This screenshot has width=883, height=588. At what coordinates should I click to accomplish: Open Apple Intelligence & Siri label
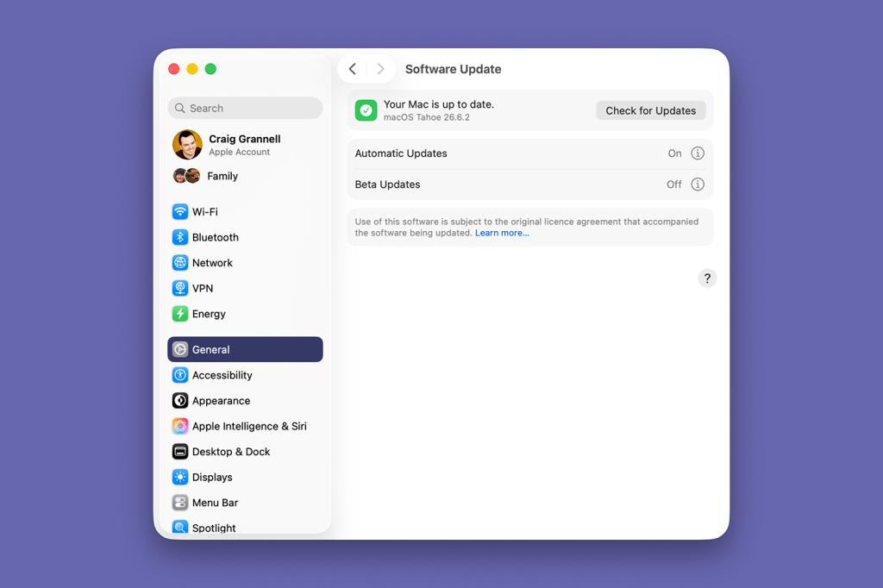click(x=249, y=426)
